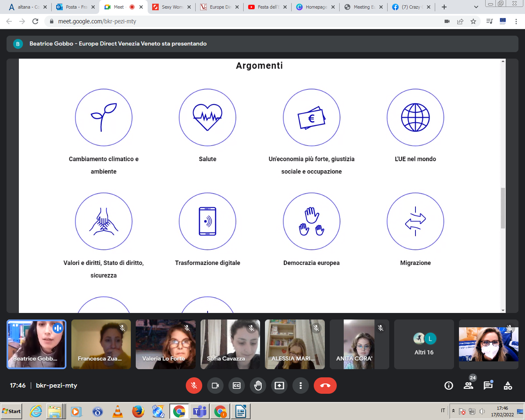Click the presentation scrollbar's up arrow
This screenshot has height=420, width=525.
pos(503,61)
